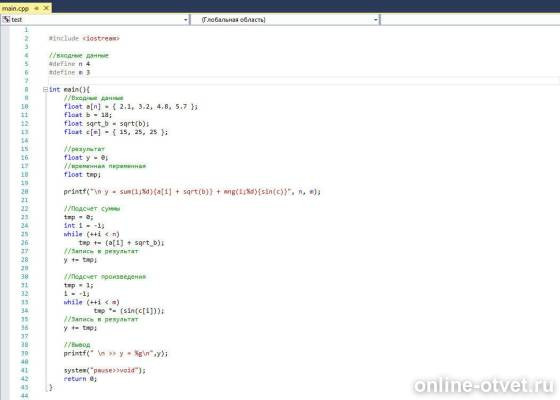Screen dimensions: 560x400
Task: Place cursor in first printf statement
Action: (192, 192)
